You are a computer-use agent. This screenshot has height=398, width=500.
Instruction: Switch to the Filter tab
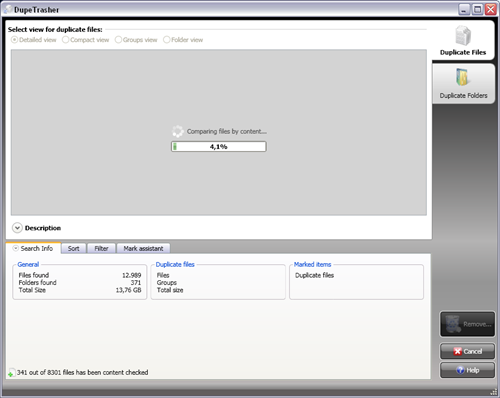click(101, 248)
